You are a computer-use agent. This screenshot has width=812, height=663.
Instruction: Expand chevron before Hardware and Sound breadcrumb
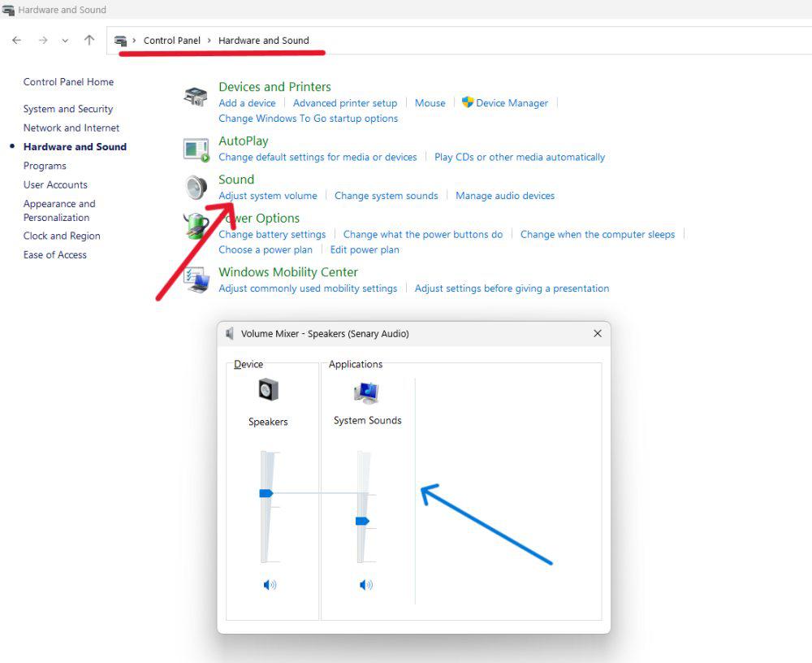point(209,41)
